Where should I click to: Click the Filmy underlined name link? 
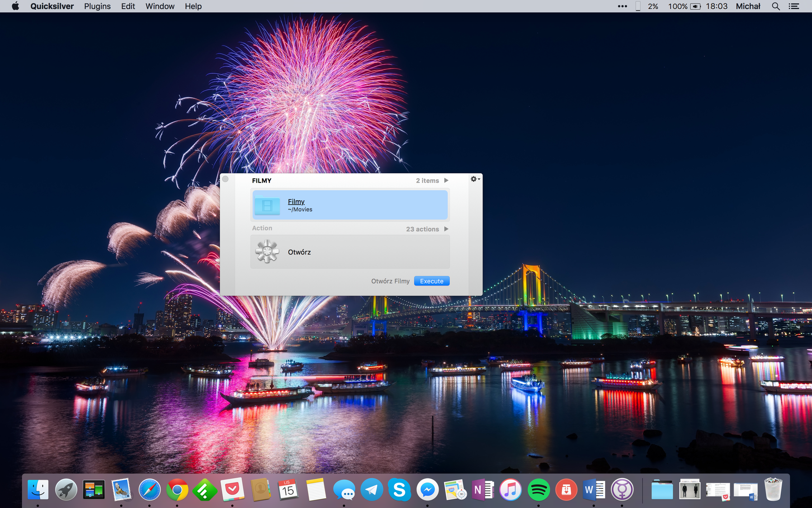tap(296, 201)
